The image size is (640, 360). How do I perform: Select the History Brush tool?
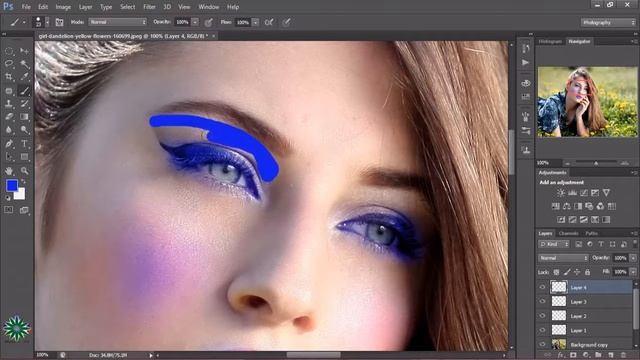pos(24,104)
